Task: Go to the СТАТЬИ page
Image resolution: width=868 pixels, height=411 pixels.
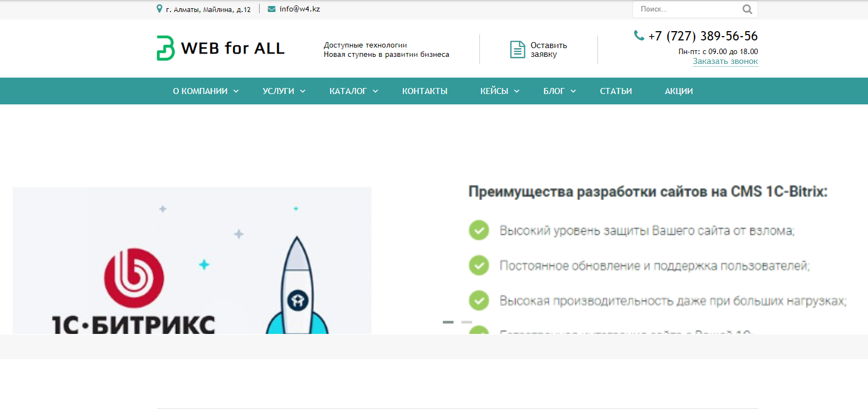Action: click(x=616, y=91)
